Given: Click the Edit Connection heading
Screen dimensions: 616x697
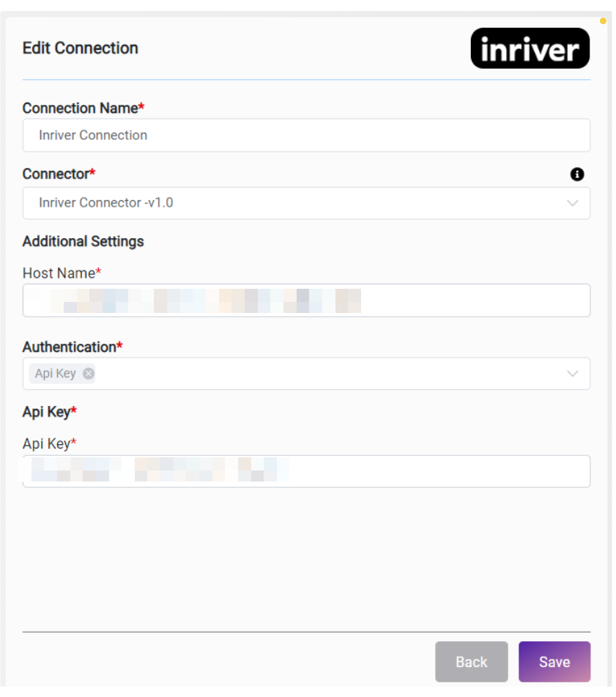Looking at the screenshot, I should [81, 48].
